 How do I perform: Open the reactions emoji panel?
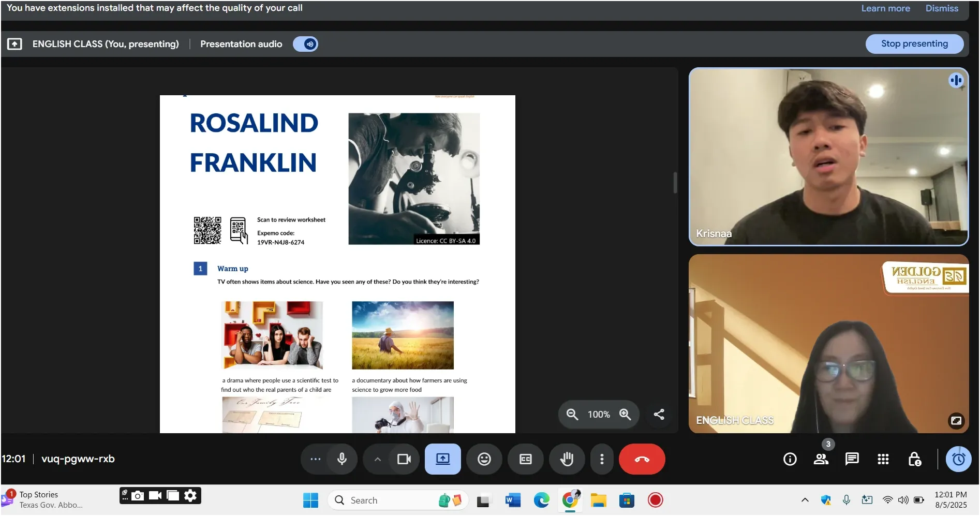(x=484, y=459)
